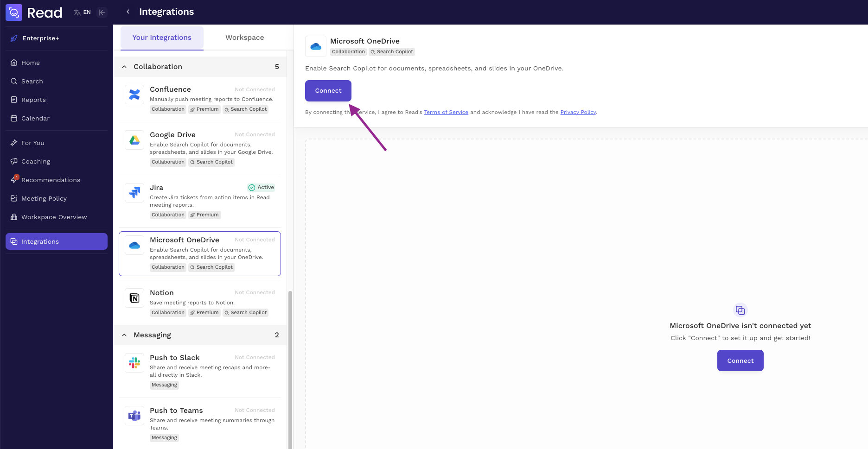Click the Jira Active status badge
The image size is (868, 449).
click(x=261, y=188)
